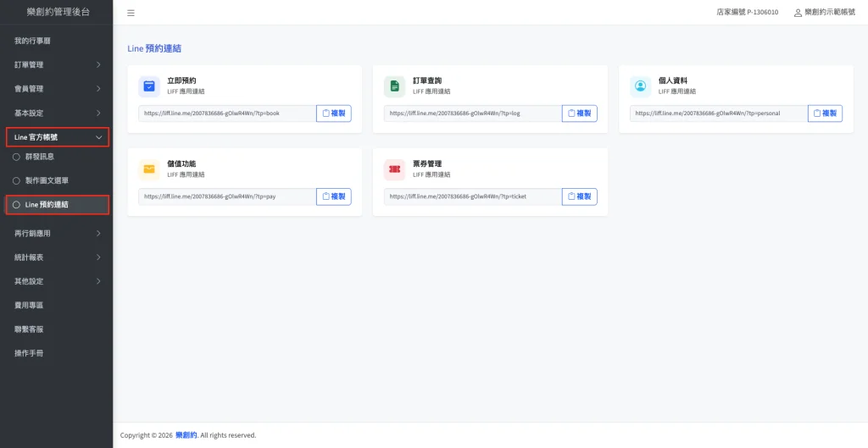This screenshot has height=448, width=868.
Task: Click the blue calendar icon for 立即預約
Action: click(x=149, y=86)
